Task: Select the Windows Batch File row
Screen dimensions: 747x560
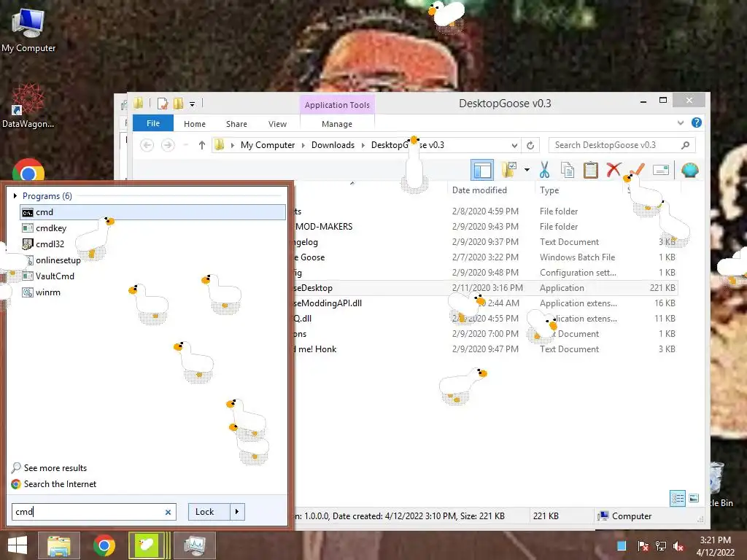Action: point(485,257)
